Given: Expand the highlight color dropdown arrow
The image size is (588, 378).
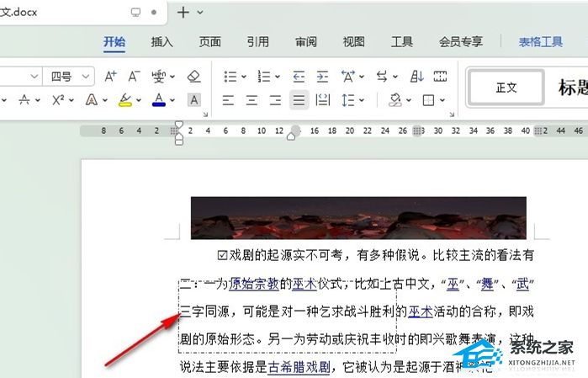Looking at the screenshot, I should coord(139,100).
